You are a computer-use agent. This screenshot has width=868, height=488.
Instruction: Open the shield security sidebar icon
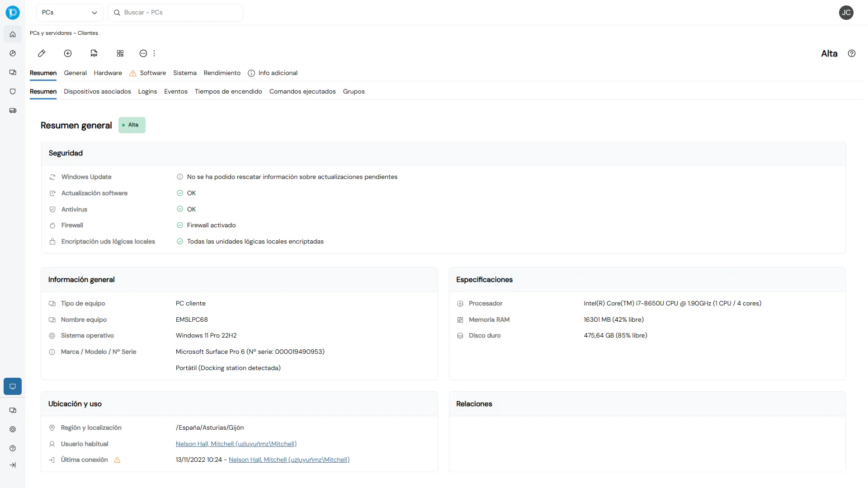coord(13,91)
